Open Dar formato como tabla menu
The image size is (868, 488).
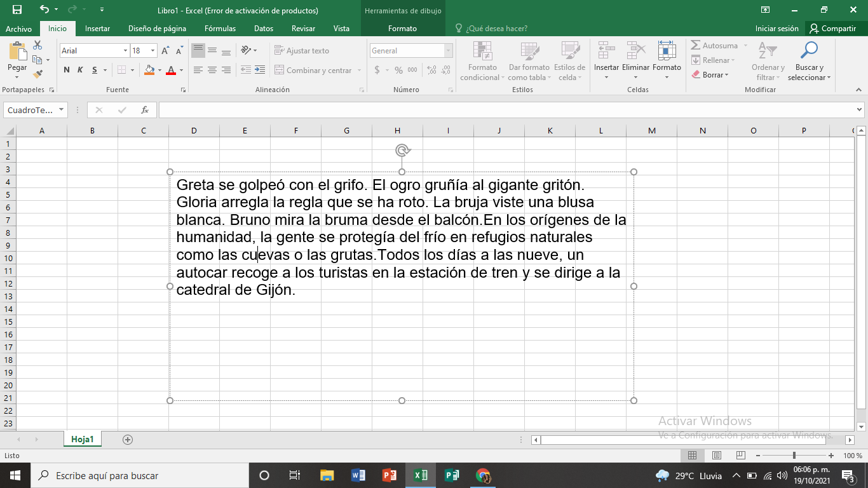(529, 61)
